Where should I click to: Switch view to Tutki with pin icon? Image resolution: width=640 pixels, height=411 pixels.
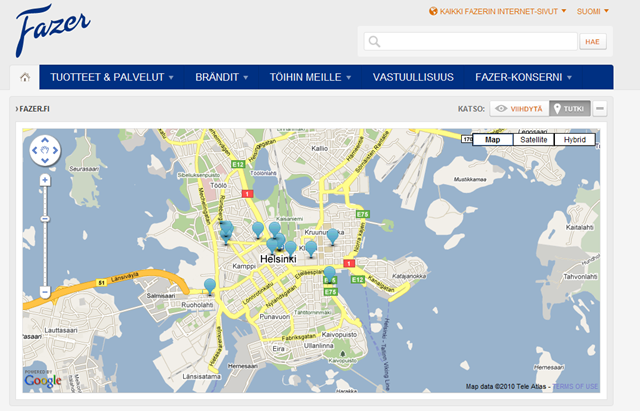[570, 109]
